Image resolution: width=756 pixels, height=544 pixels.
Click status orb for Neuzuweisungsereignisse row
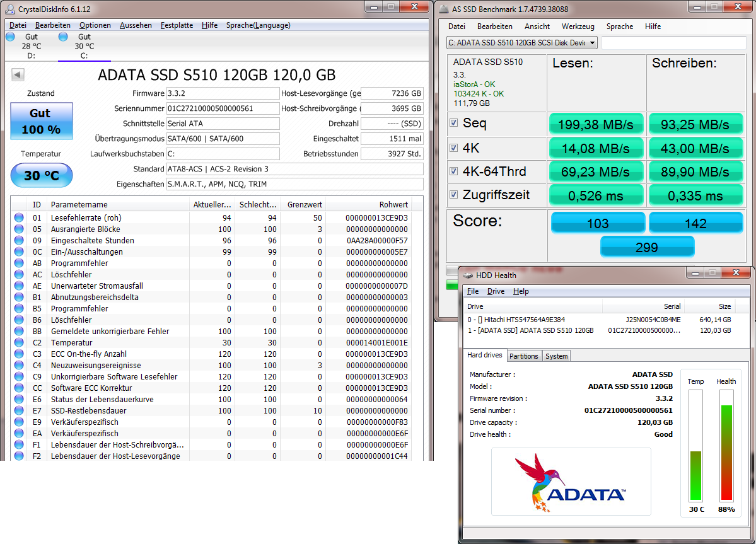coord(19,365)
